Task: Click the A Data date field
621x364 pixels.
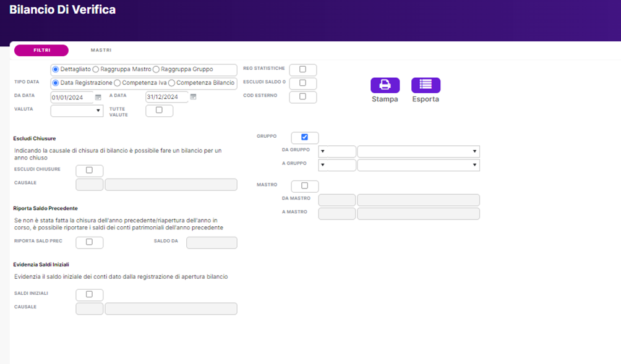Action: [167, 97]
